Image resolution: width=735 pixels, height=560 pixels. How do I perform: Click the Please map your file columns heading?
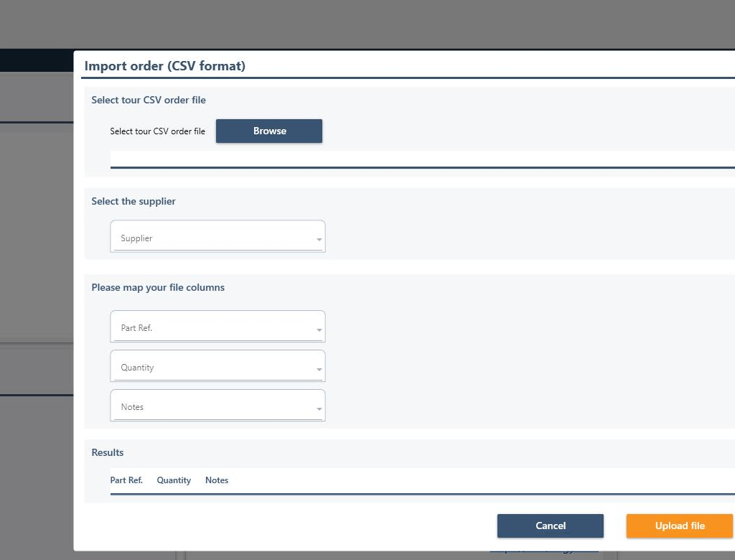pyautogui.click(x=158, y=287)
